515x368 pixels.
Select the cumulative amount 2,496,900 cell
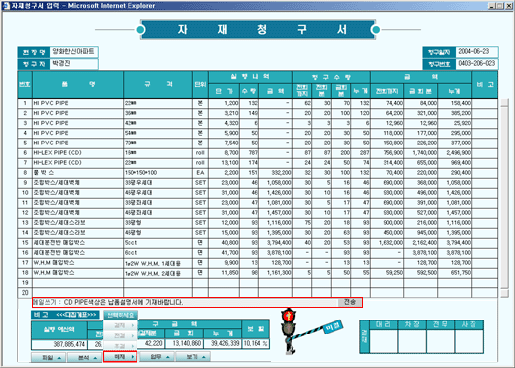point(455,153)
